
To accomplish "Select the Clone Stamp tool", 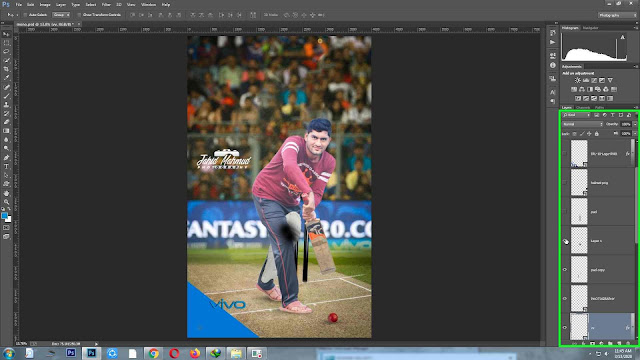I will (x=6, y=105).
